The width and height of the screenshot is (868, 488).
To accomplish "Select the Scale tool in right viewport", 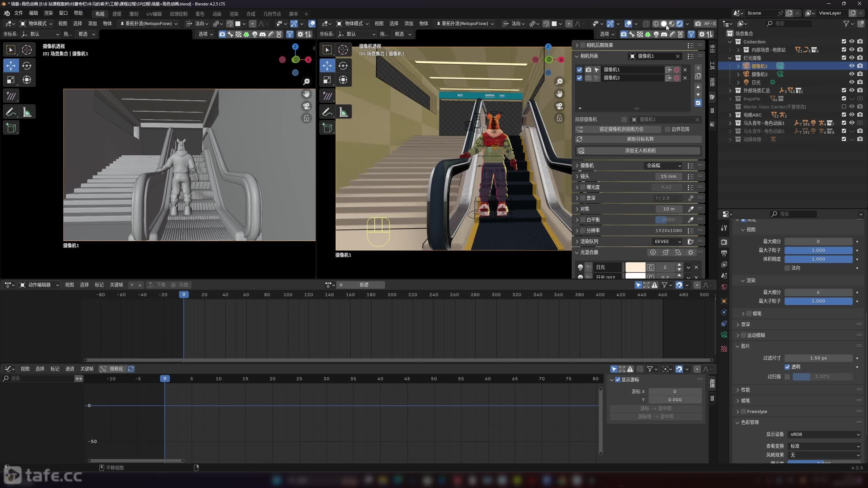I will (x=327, y=80).
